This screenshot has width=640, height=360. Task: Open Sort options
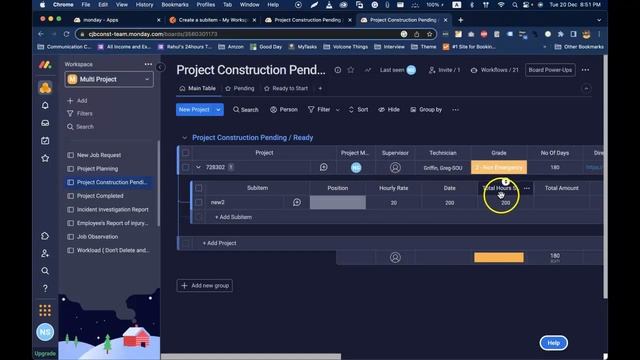(358, 109)
